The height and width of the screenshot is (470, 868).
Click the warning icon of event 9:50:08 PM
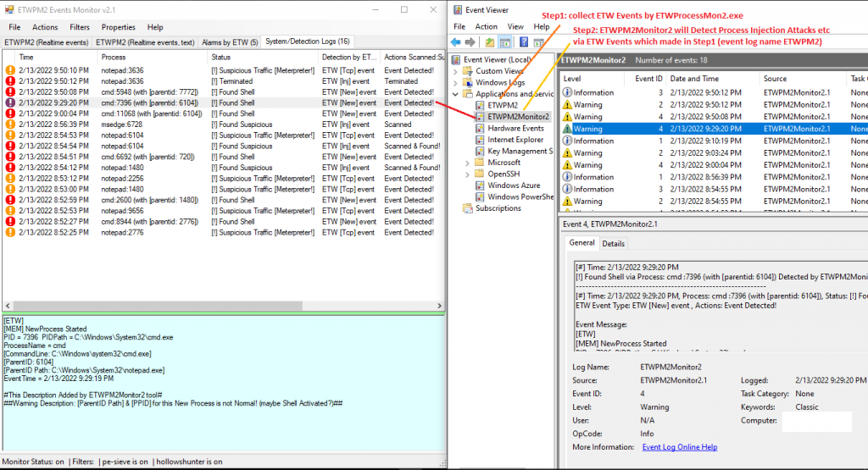[x=567, y=117]
